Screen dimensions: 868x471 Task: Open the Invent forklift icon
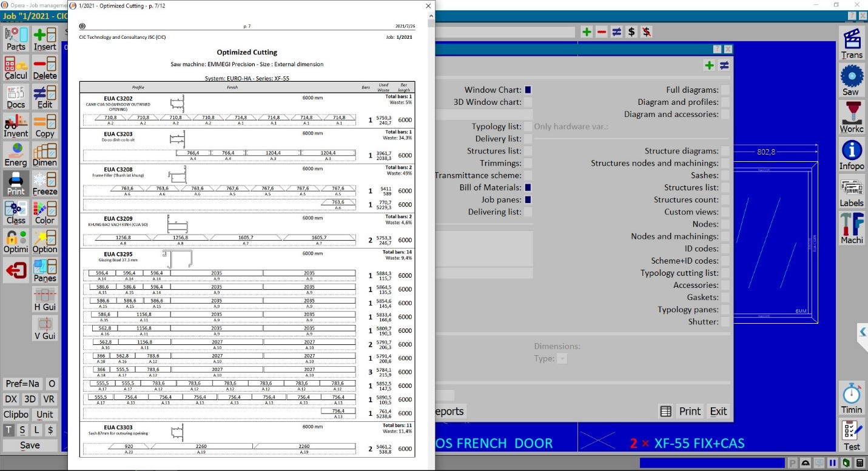[16, 125]
